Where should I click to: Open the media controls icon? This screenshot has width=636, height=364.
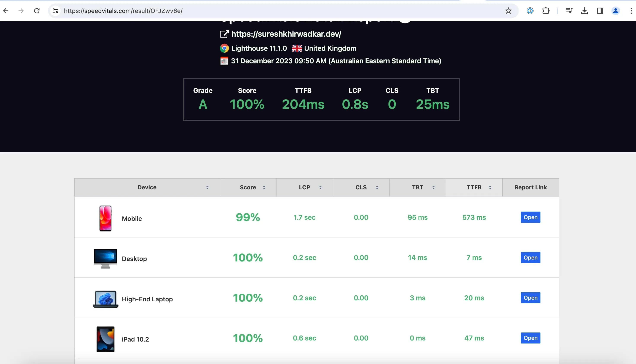point(569,11)
